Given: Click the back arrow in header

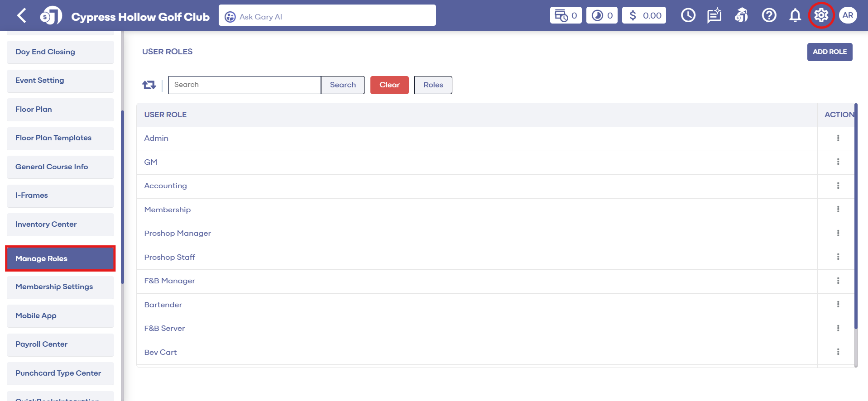Looking at the screenshot, I should [21, 16].
